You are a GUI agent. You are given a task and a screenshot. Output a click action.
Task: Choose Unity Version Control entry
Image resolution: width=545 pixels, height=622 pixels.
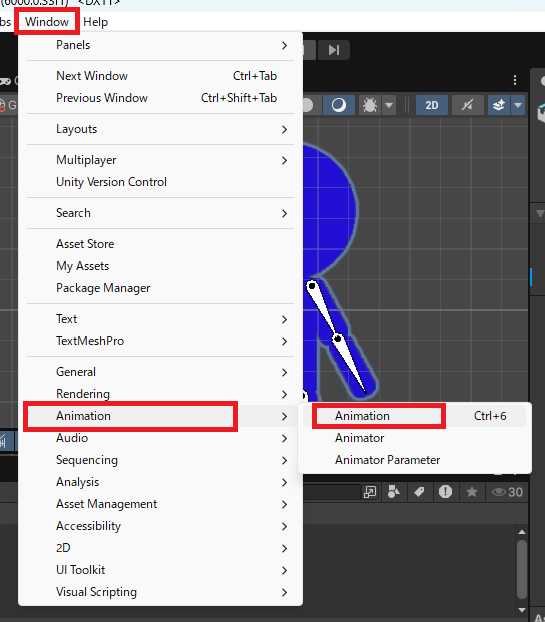160,182
